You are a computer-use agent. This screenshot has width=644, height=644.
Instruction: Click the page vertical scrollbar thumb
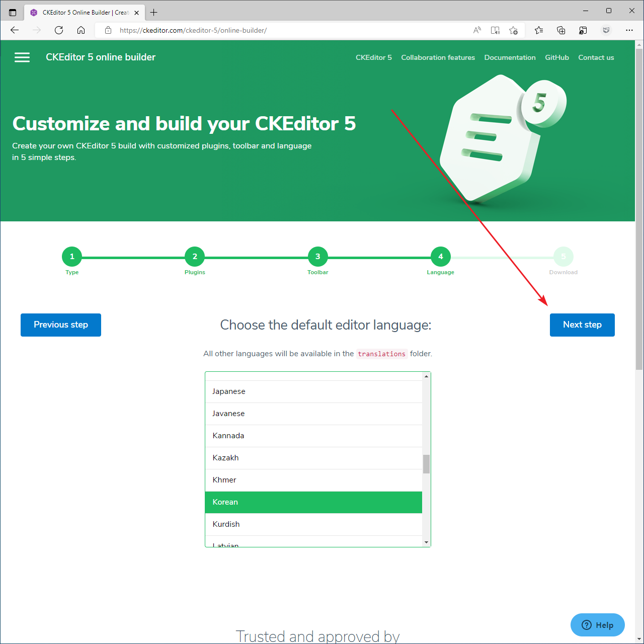click(639, 209)
